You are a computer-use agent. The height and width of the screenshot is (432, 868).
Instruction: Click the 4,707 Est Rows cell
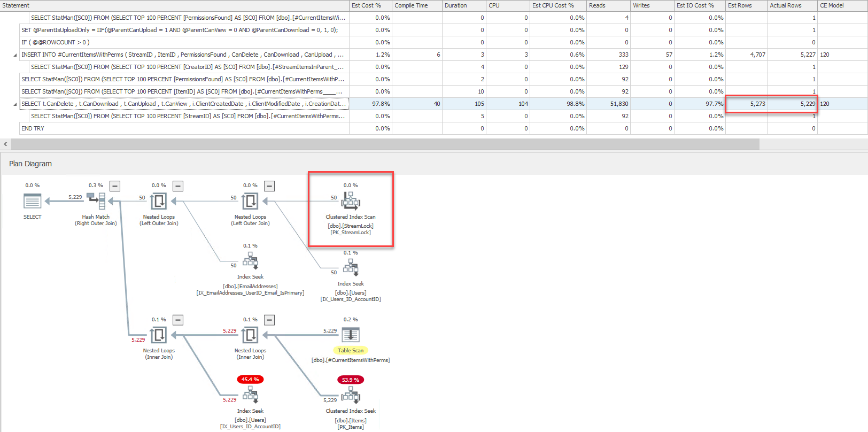point(746,55)
